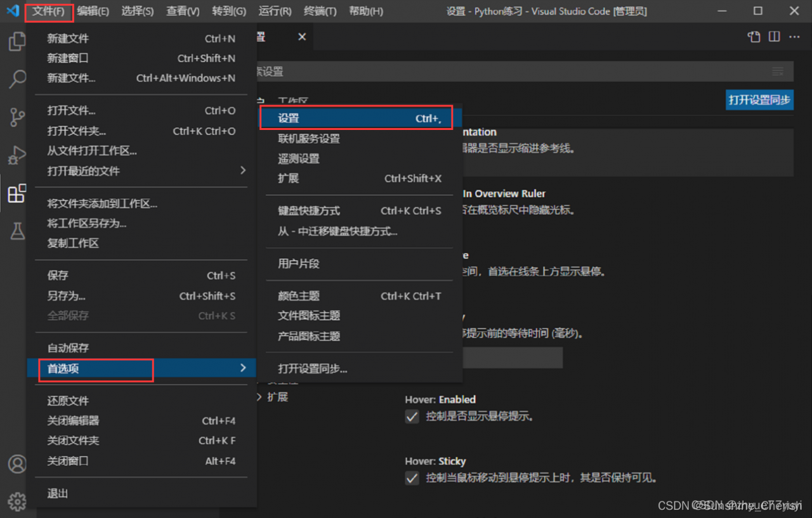Screen dimensions: 812x518
Task: Open the Extensions view in the activity bar
Action: [x=17, y=193]
